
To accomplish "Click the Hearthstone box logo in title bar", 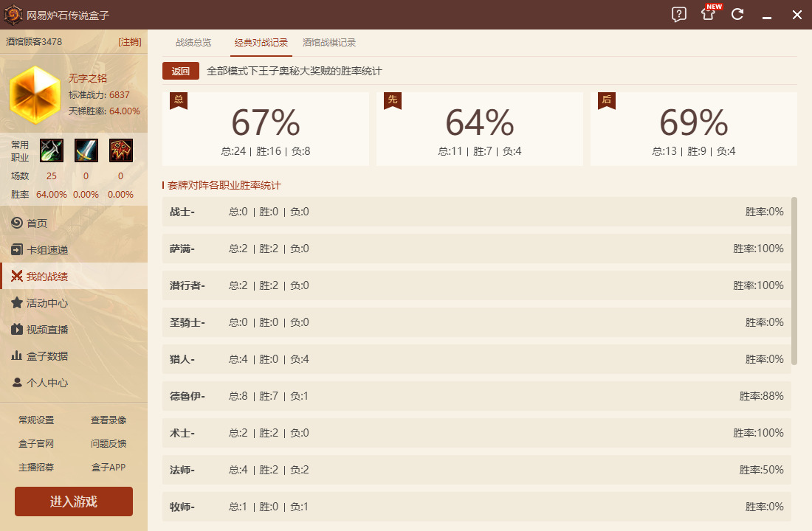I will [x=13, y=15].
